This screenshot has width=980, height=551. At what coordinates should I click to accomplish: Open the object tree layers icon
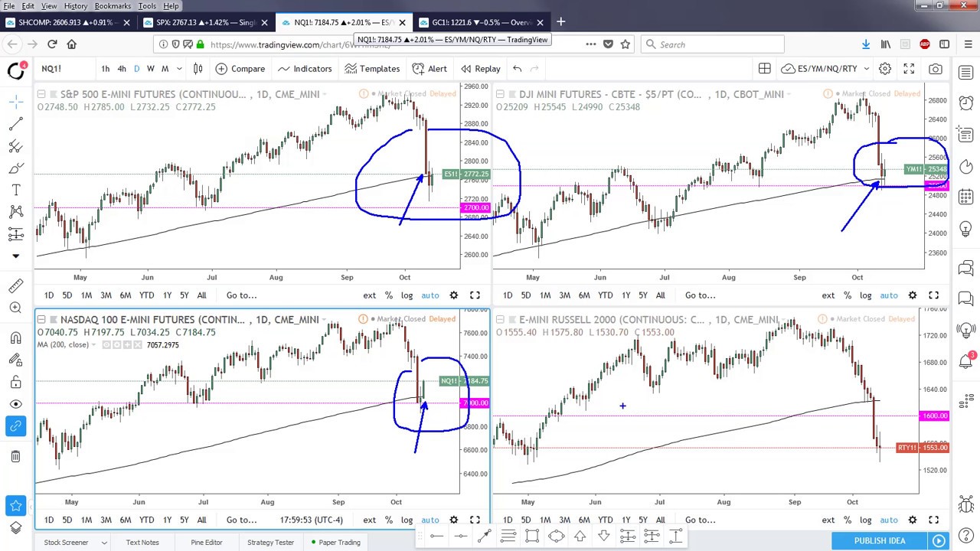tap(15, 527)
